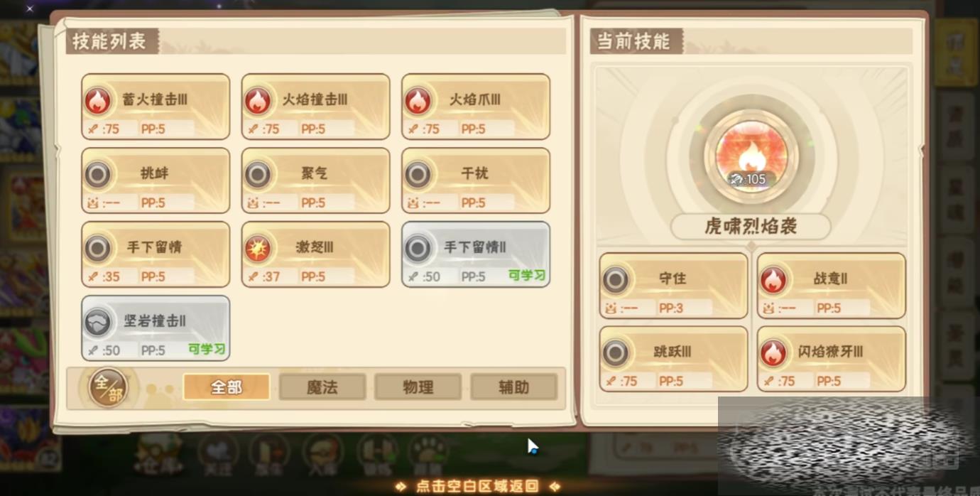
Task: Click the equipped 跳跃III skill slot
Action: (x=674, y=359)
